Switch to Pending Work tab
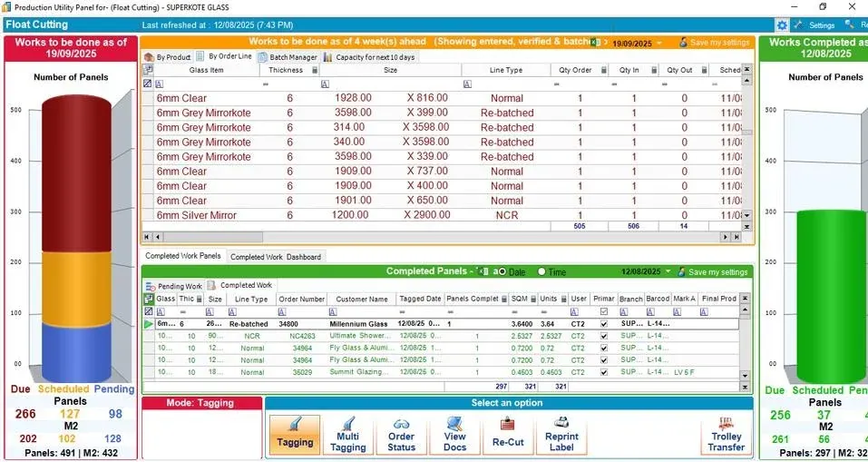This screenshot has height=462, width=868. (174, 287)
